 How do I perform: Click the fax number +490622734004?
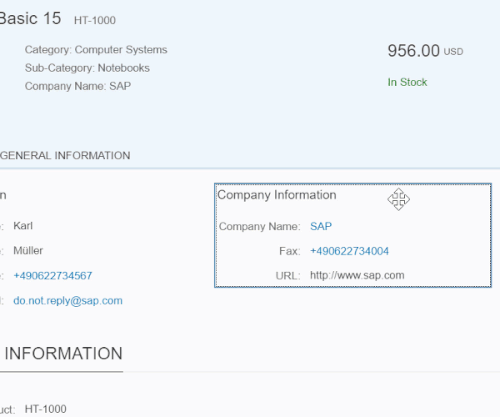(x=349, y=251)
